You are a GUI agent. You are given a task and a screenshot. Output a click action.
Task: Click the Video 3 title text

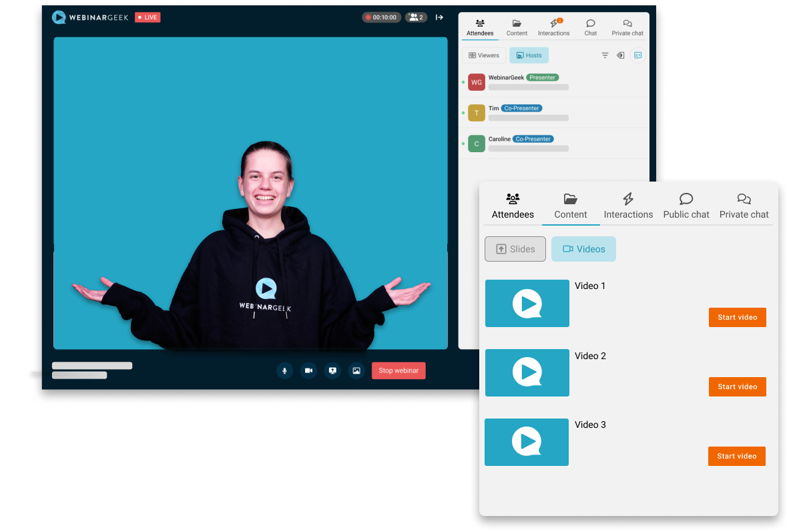590,425
